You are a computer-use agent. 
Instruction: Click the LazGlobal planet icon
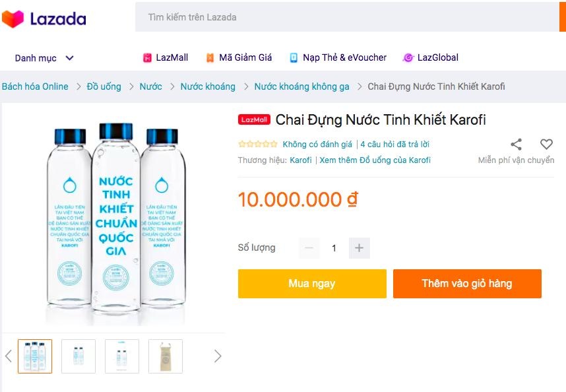click(x=408, y=58)
